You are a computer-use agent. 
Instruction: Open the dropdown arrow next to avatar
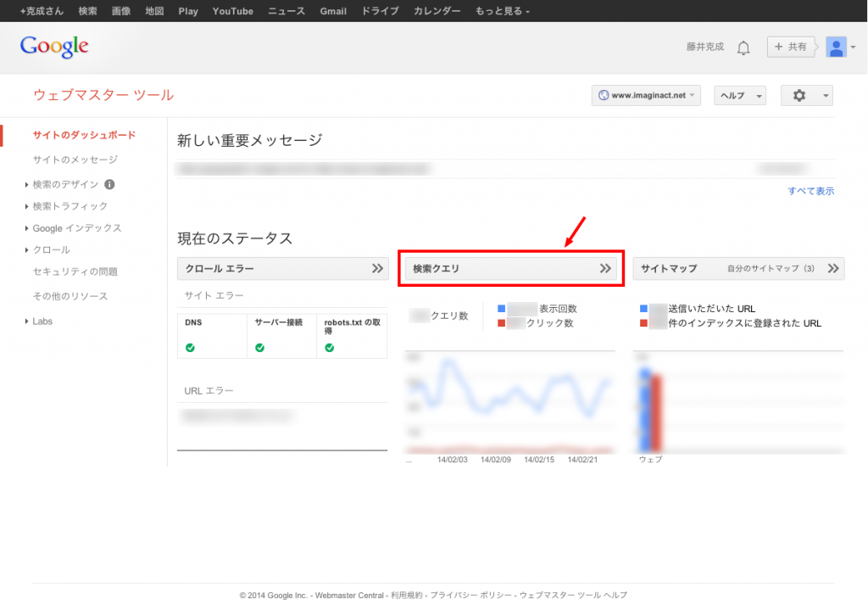[853, 48]
